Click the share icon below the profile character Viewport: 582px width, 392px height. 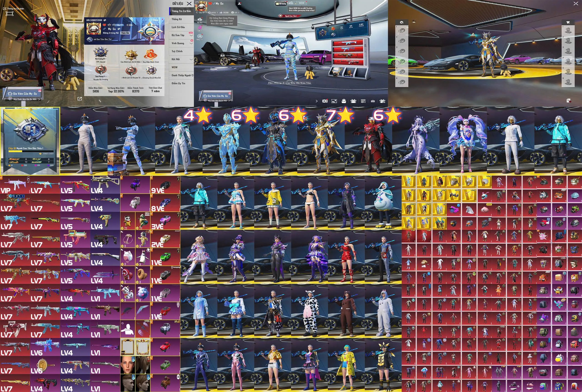coord(80,99)
